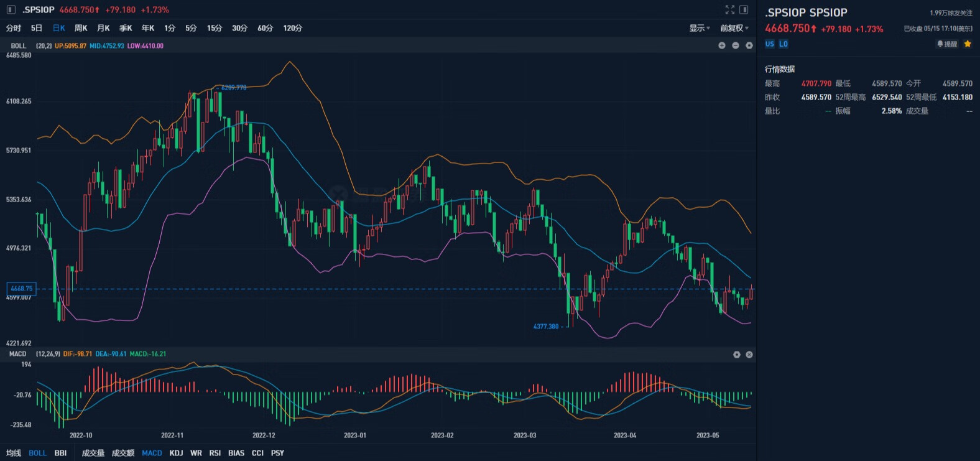980x461 pixels.
Task: Open the 前复权 adjustment dropdown
Action: 734,28
